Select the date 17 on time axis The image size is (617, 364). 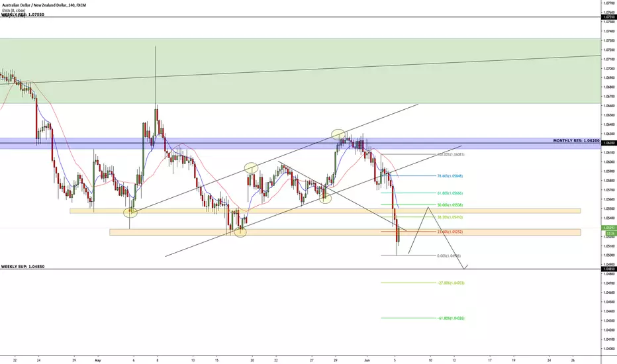tap(490, 359)
